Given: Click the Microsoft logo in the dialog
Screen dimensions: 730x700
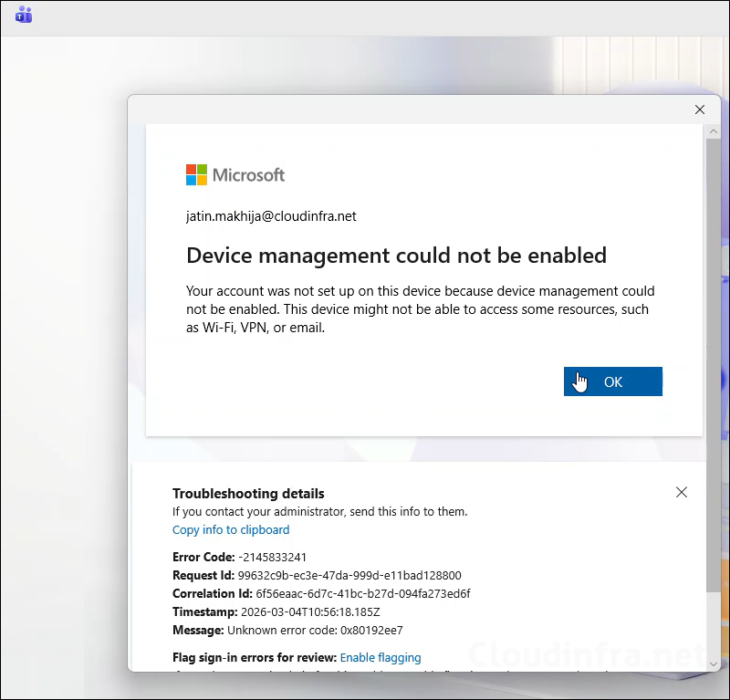Looking at the screenshot, I should tap(235, 174).
